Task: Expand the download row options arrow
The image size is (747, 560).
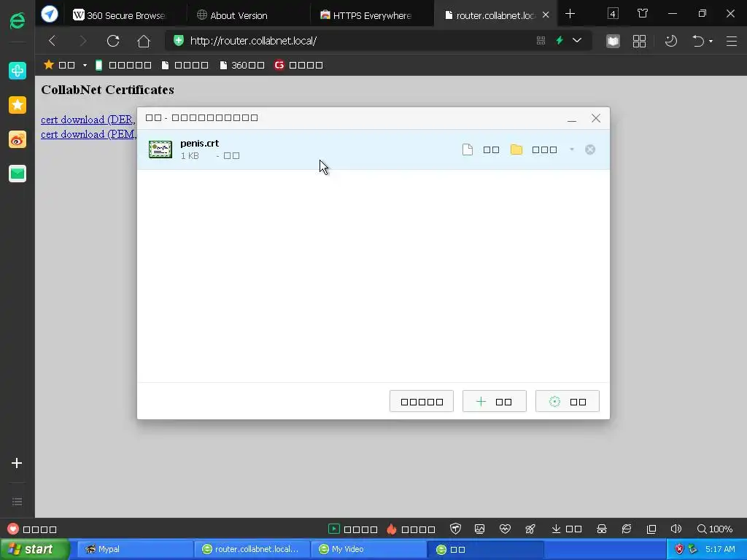Action: pos(572,149)
